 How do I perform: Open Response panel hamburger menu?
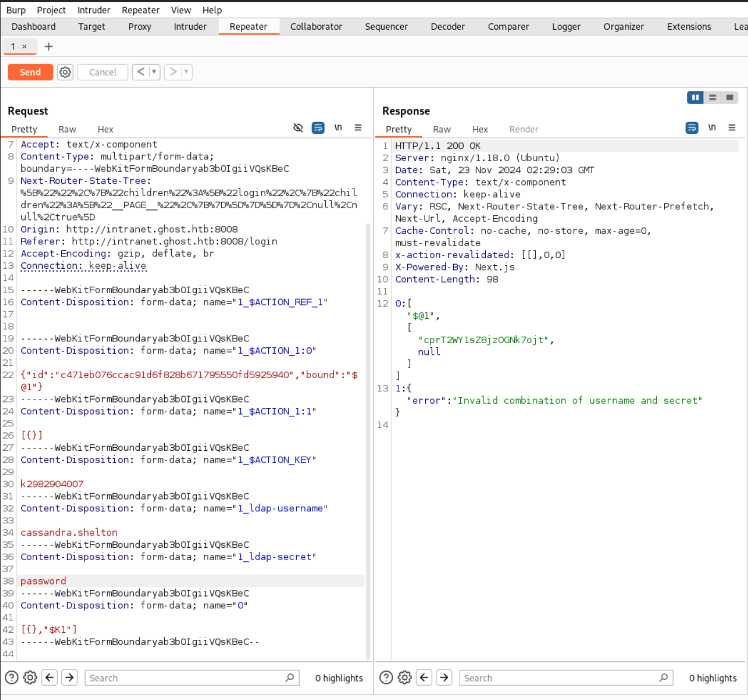(732, 128)
